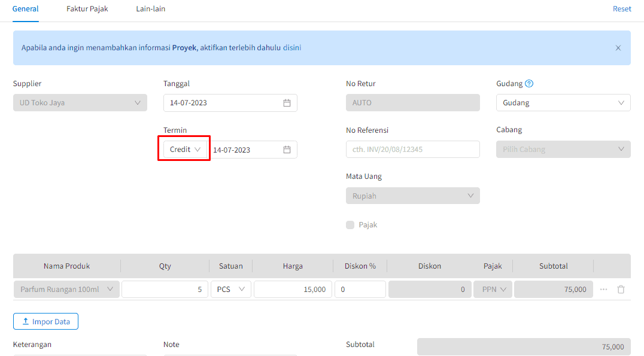644x356 pixels.
Task: Click the Qty field showing 5
Action: [165, 290]
